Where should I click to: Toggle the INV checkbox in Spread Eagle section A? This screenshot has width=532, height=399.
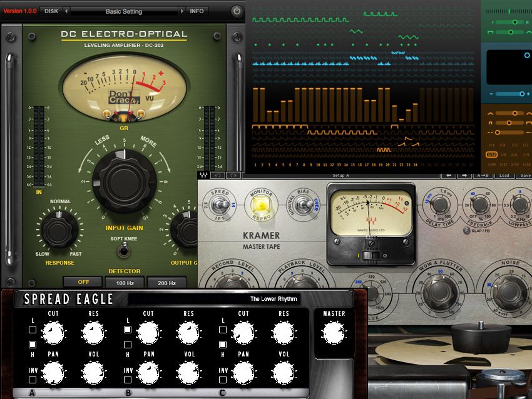click(x=33, y=380)
